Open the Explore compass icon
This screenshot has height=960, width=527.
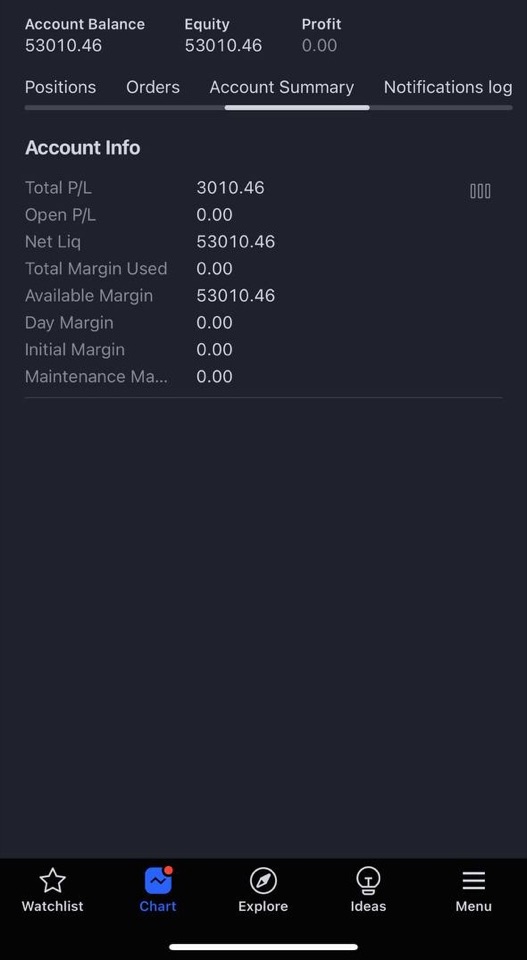[x=263, y=881]
